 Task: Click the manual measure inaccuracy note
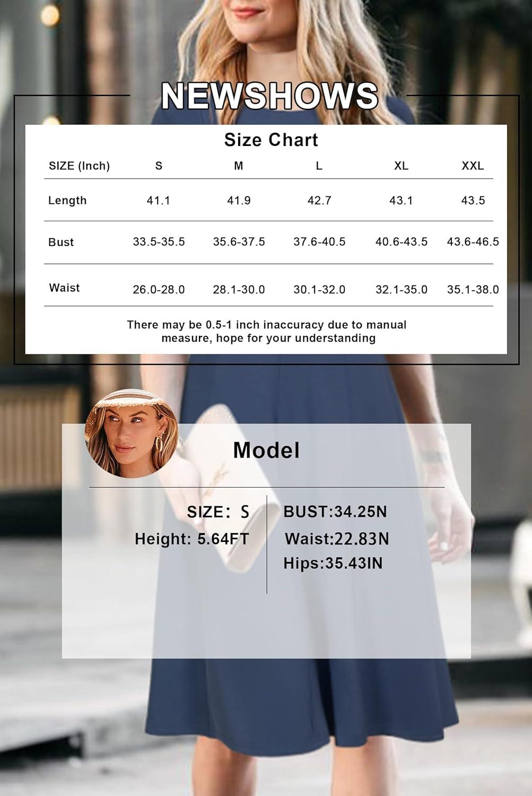(x=267, y=332)
